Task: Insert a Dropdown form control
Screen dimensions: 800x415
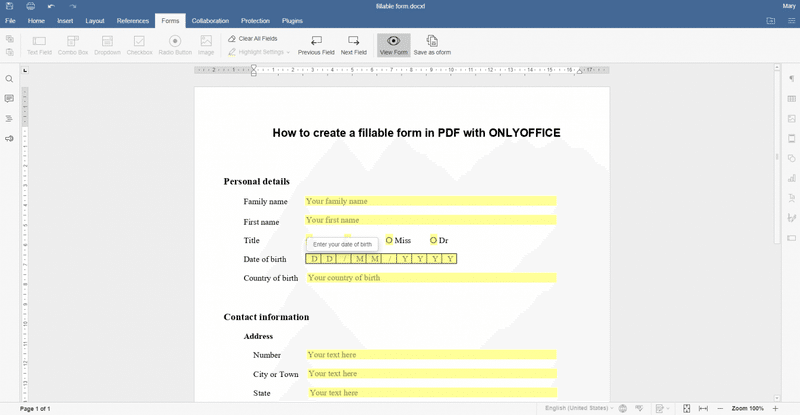Action: (x=107, y=45)
